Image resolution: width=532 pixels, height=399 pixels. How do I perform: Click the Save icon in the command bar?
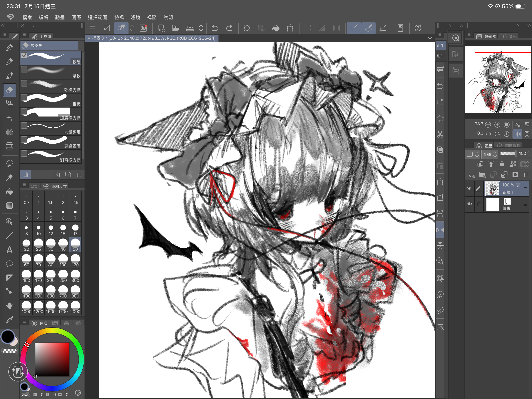(x=190, y=28)
